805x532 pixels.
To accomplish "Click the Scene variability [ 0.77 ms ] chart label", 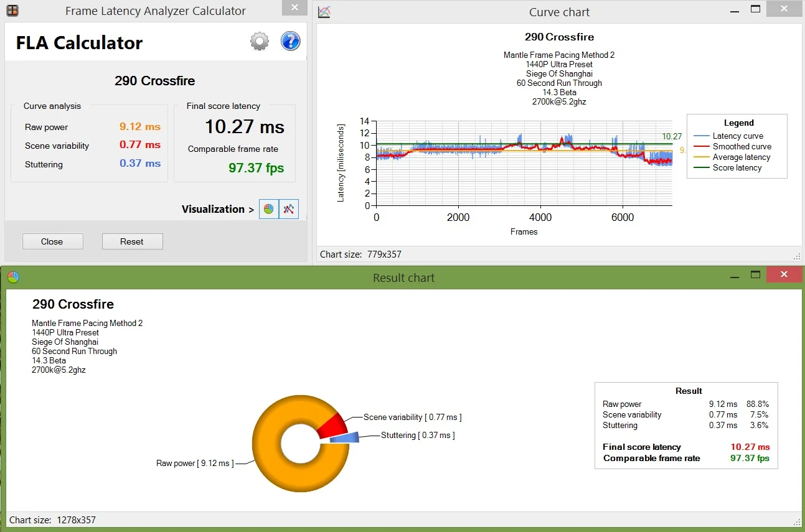I will (x=413, y=417).
